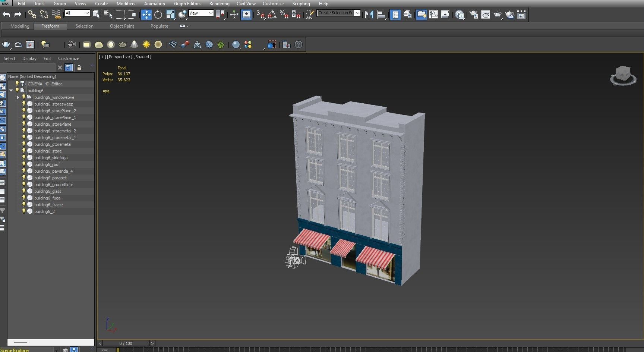Click the Align tool icon
The image size is (644, 352).
[x=381, y=15]
